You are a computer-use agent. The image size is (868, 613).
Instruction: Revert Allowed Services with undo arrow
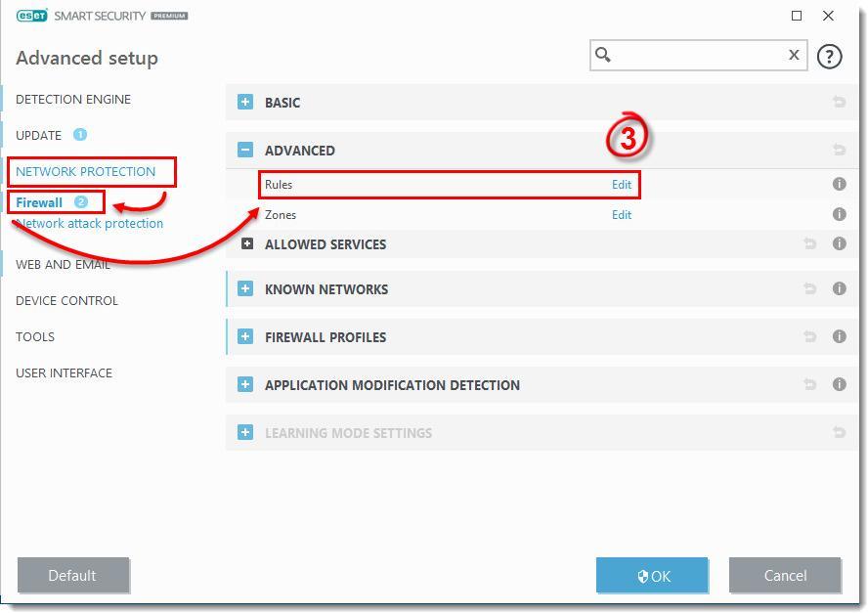point(809,244)
